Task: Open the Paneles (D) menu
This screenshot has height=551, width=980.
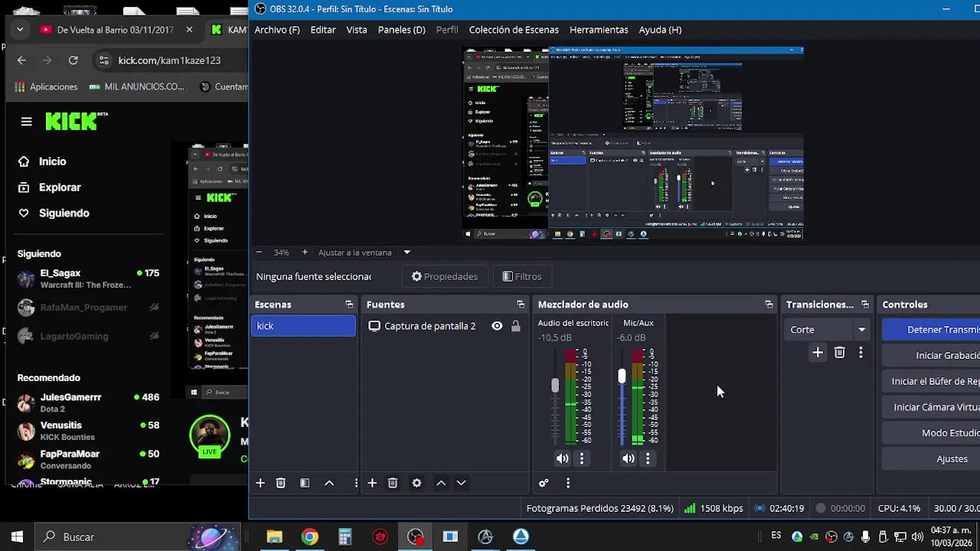Action: point(401,30)
